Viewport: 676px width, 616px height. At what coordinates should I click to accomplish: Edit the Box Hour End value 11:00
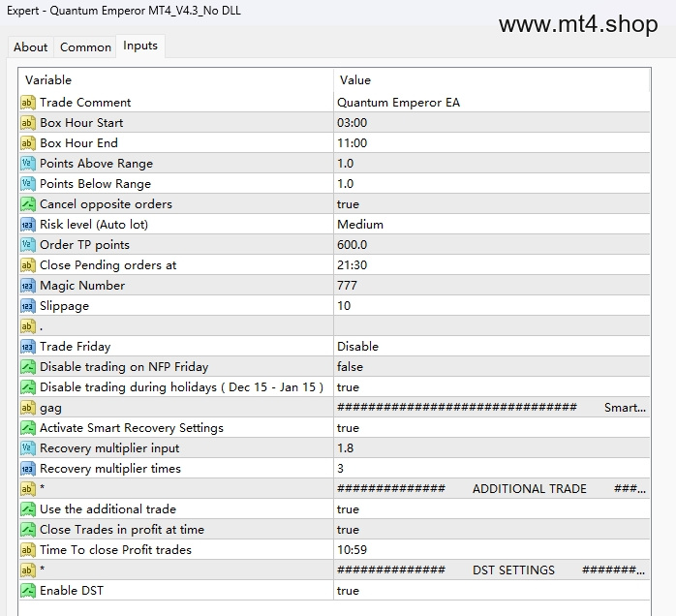click(491, 143)
